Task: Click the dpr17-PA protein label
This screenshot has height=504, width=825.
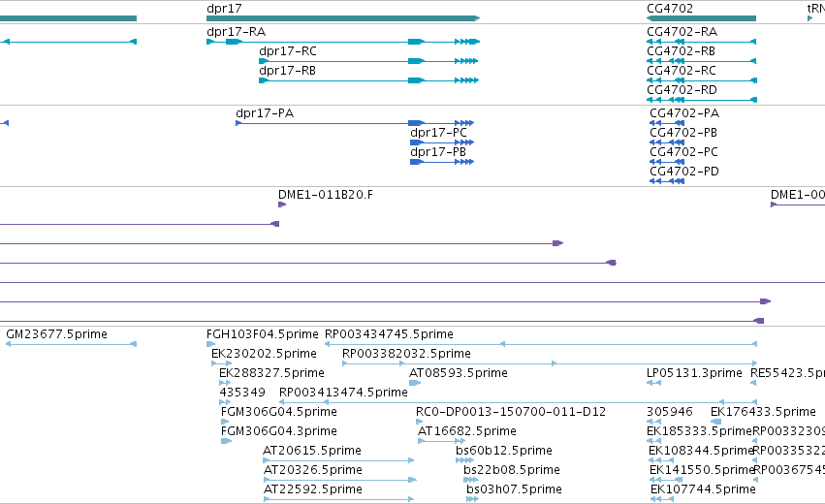Action: (x=265, y=113)
